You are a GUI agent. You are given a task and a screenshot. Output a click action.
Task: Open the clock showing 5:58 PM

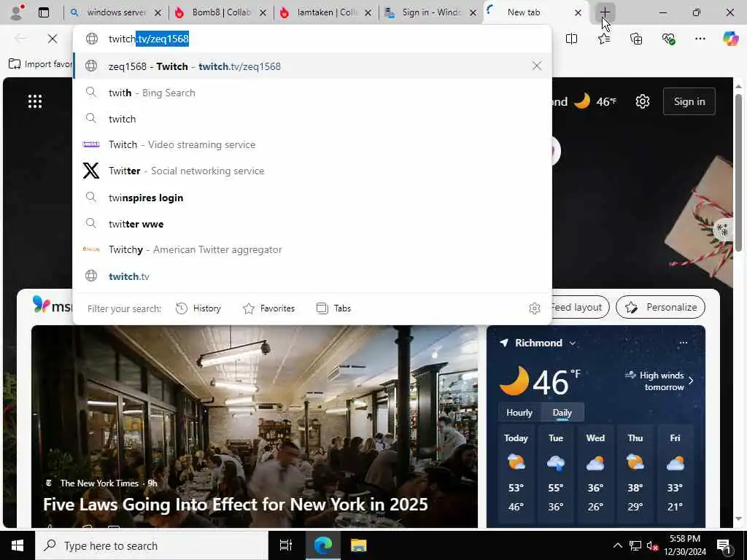[x=685, y=545]
